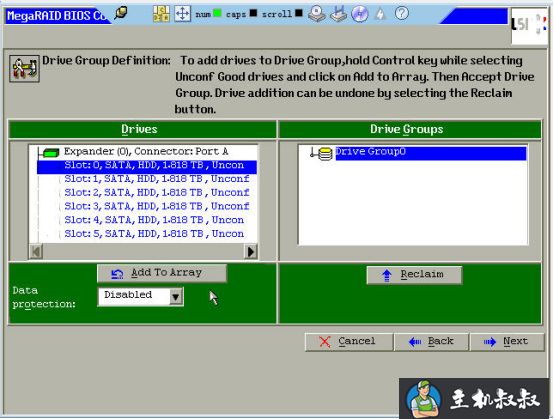Select Slot: 0 SATA HDD drive
This screenshot has width=554, height=419.
147,166
